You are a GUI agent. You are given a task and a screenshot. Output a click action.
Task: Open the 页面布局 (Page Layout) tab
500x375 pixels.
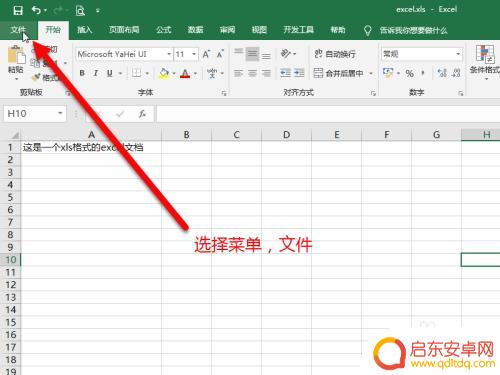tap(124, 30)
